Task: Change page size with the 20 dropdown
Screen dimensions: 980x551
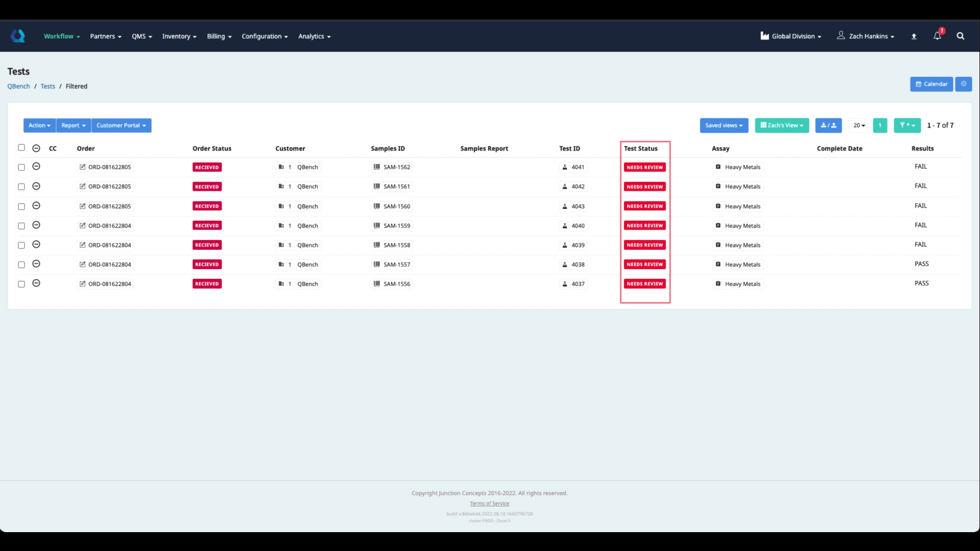Action: (x=859, y=126)
